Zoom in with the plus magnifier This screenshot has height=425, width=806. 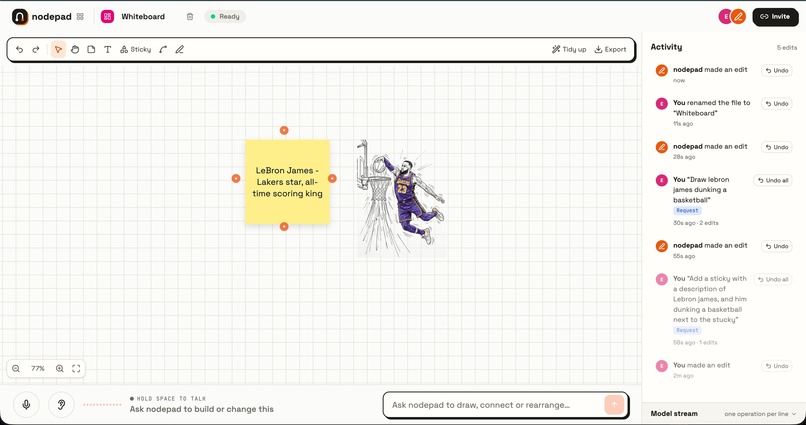[60, 368]
